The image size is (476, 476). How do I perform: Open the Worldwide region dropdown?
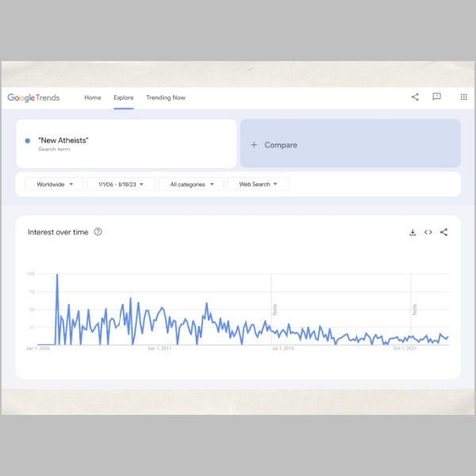[x=54, y=184]
